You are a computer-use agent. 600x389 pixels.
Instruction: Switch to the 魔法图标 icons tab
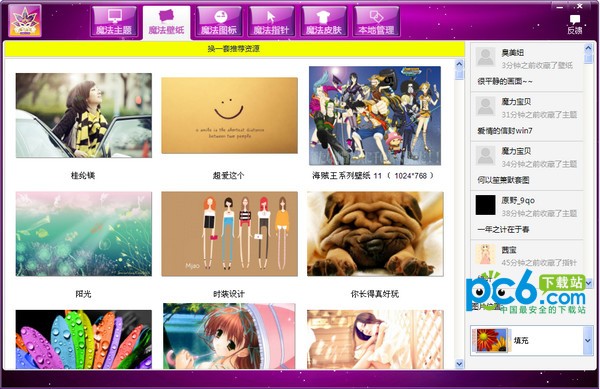[x=219, y=21]
